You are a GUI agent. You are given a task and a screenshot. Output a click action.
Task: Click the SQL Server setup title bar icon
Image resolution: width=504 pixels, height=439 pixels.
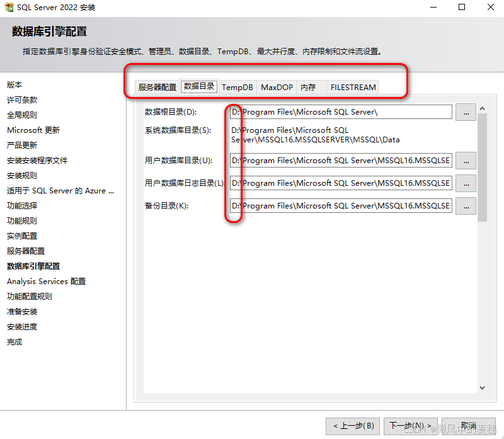pyautogui.click(x=9, y=7)
